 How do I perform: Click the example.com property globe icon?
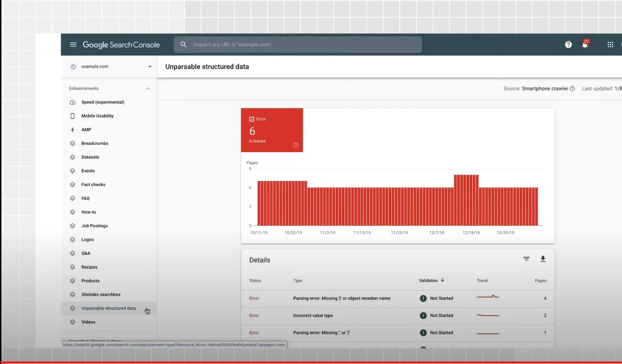[x=73, y=66]
